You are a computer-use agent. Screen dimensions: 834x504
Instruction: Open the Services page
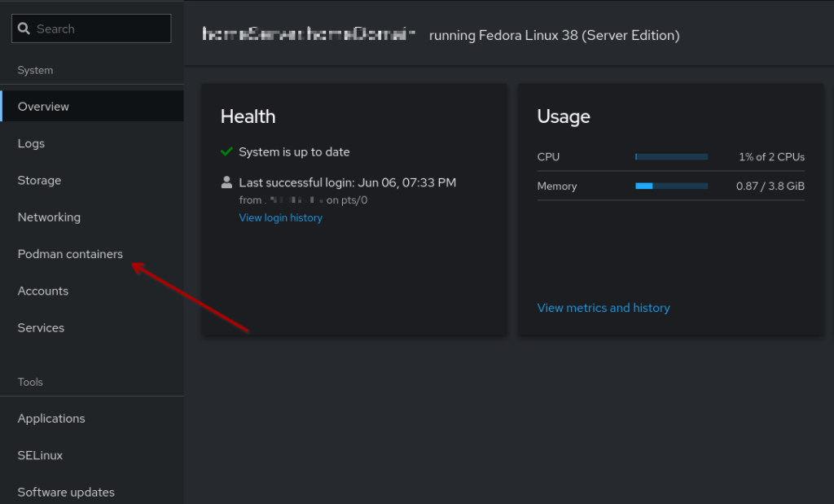(41, 327)
